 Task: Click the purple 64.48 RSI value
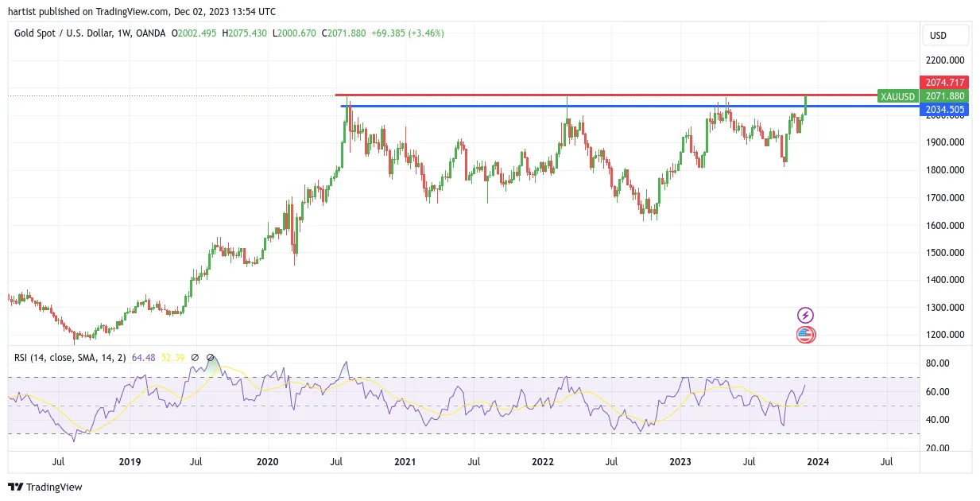[145, 358]
